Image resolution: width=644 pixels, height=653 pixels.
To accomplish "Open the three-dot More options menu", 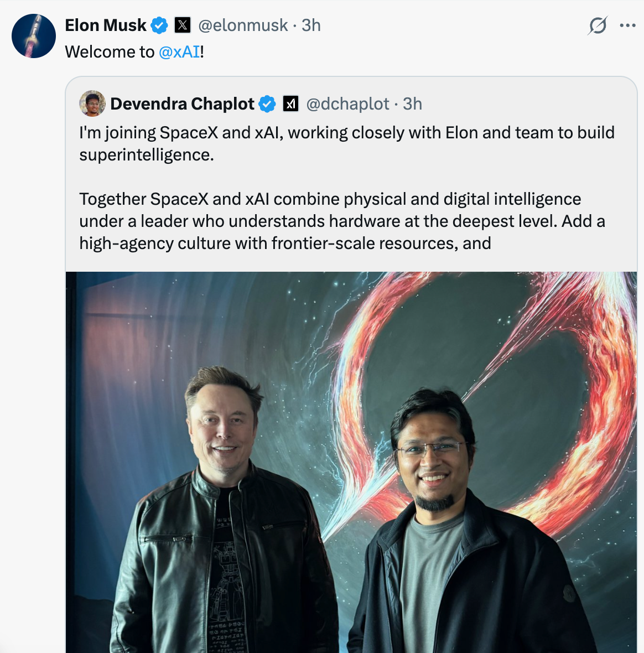I will tap(627, 25).
